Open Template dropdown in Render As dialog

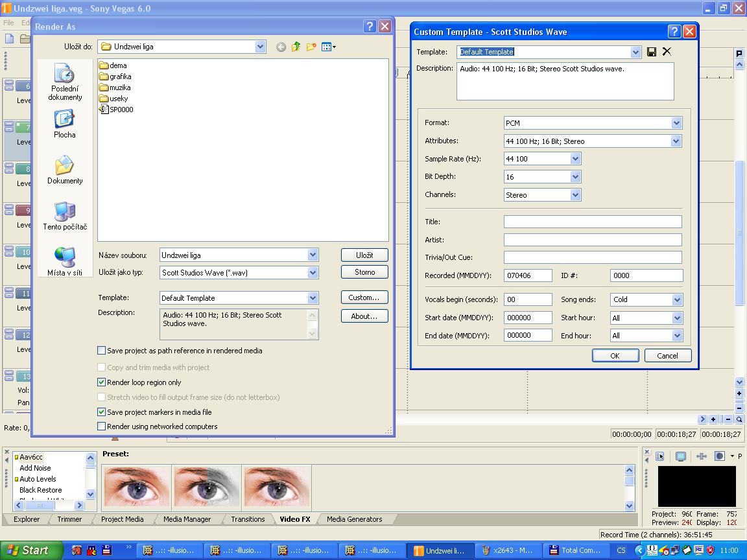tap(313, 297)
